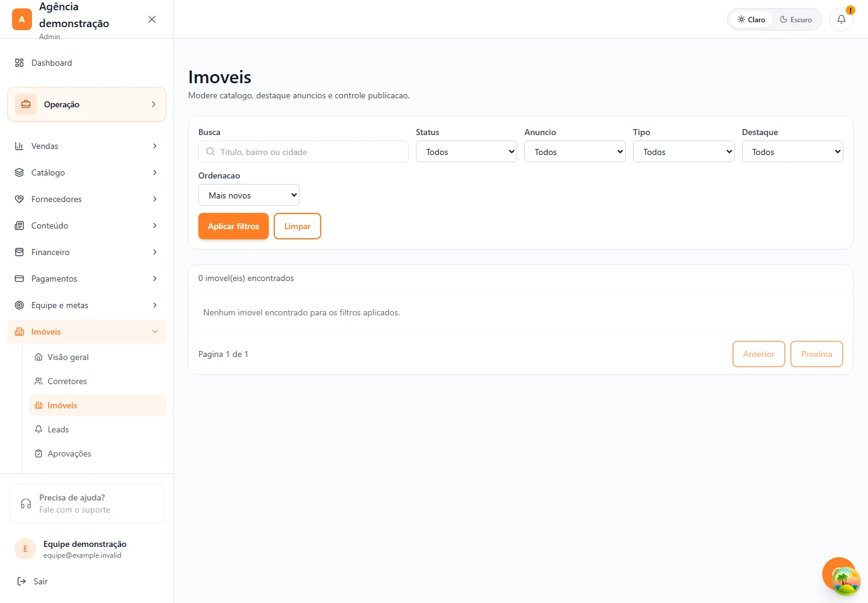Image resolution: width=868 pixels, height=603 pixels.
Task: Switch to Escuro dark theme
Action: 796,19
